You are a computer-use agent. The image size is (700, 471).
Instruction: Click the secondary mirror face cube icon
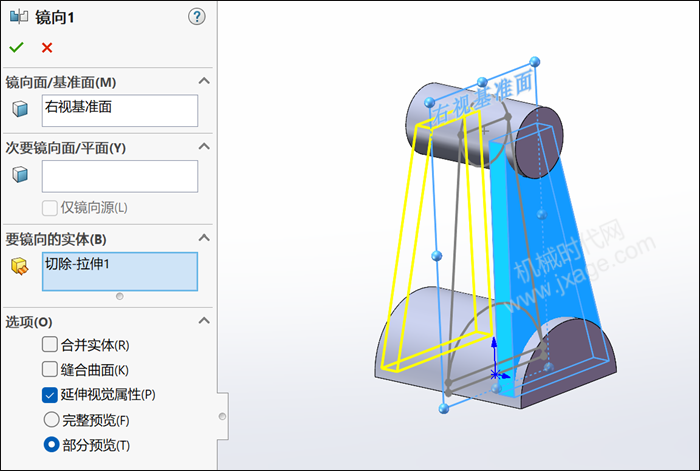(20, 175)
